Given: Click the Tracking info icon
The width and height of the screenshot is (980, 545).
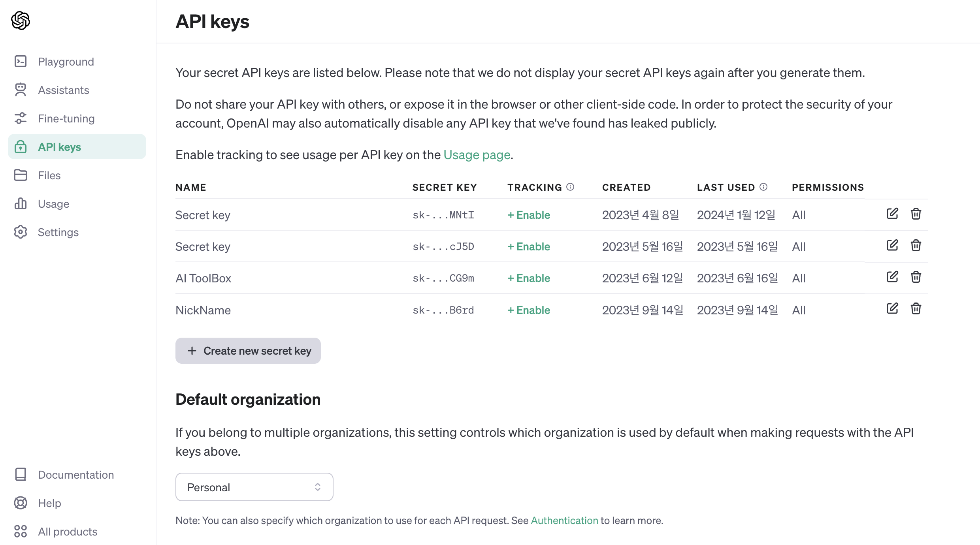Looking at the screenshot, I should point(570,187).
